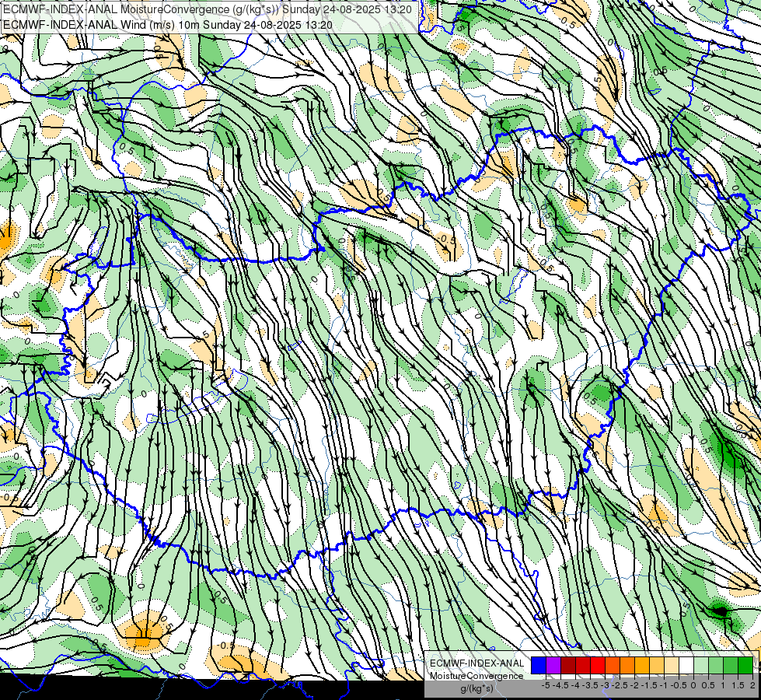Click the legend tick label 2
The height and width of the screenshot is (700, 761).
tap(752, 685)
